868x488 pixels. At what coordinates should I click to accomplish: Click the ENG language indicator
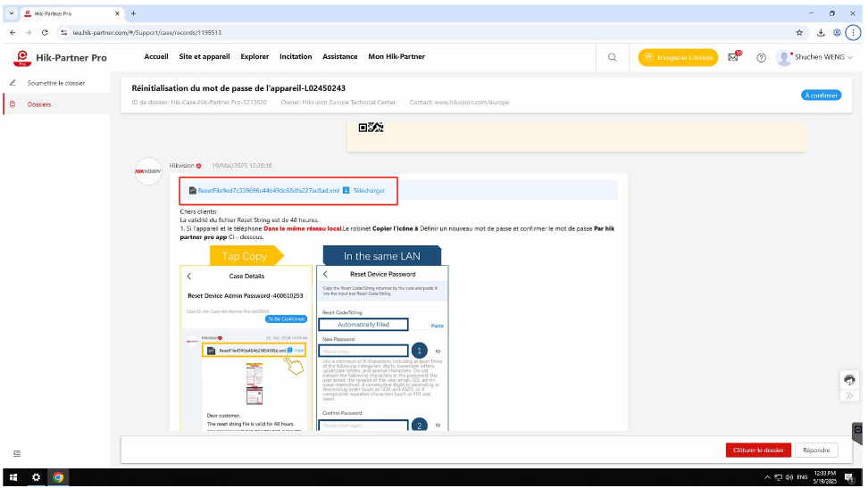click(x=802, y=477)
